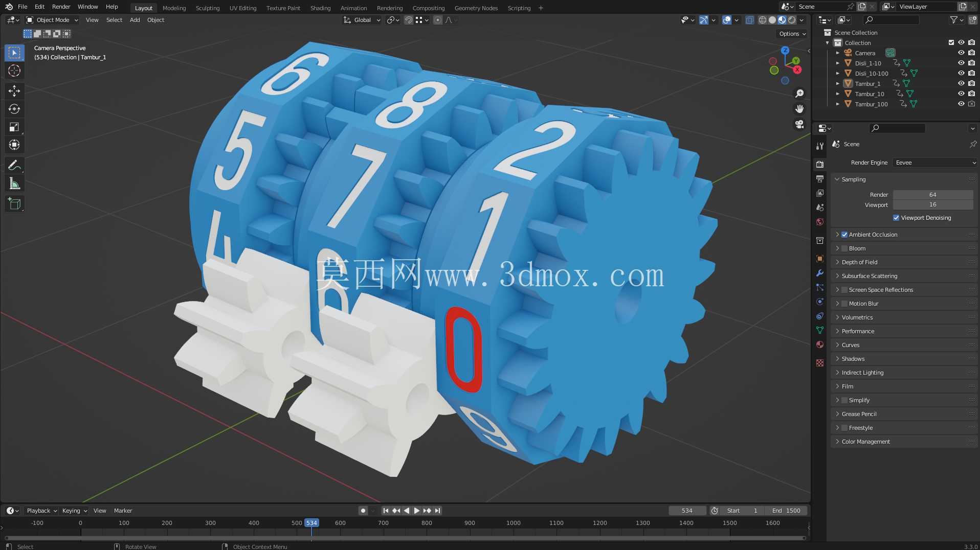
Task: Switch to Shading workspace tab
Action: 320,8
